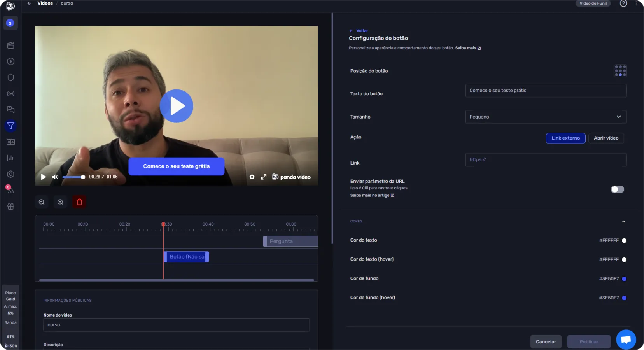Click the panda video logo in player

291,177
